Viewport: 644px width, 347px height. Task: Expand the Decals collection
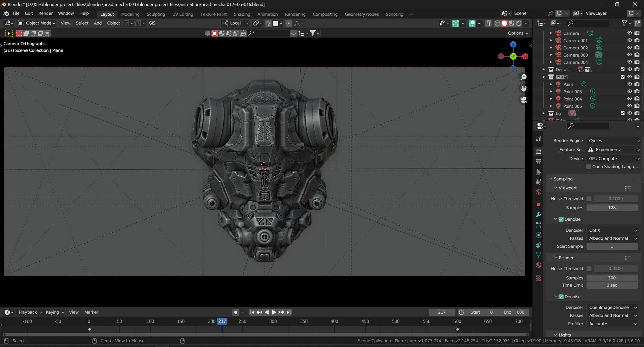(544, 70)
